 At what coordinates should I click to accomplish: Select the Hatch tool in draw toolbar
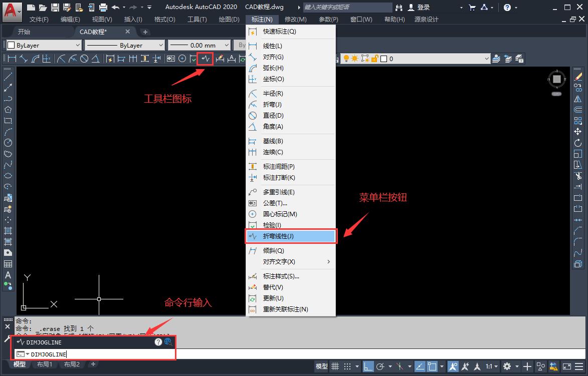tap(8, 231)
